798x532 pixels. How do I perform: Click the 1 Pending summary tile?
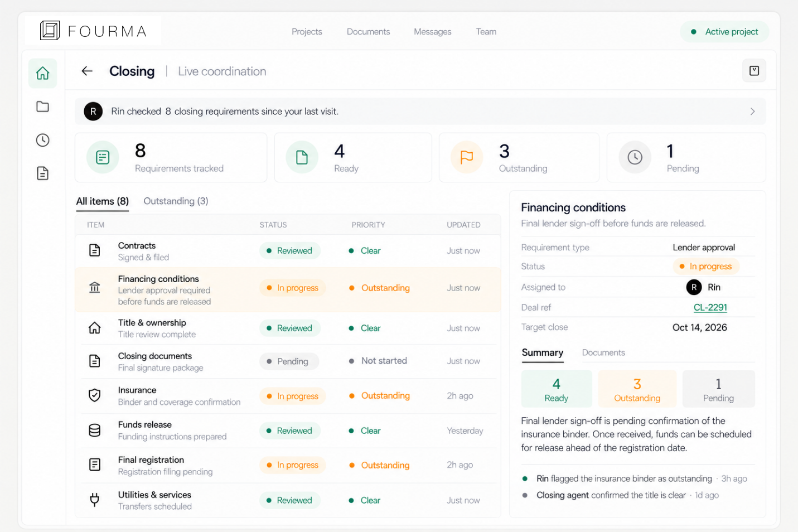(x=718, y=389)
